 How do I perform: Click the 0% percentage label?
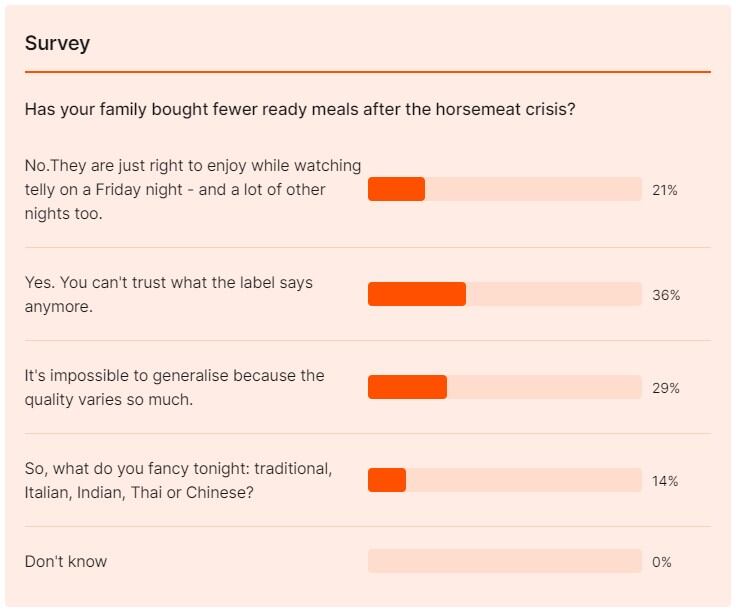point(661,562)
